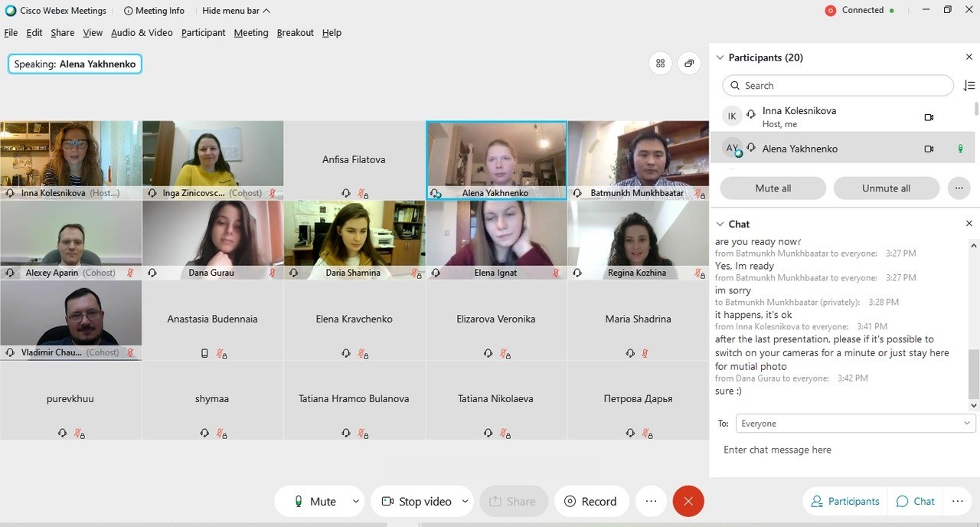Open the grid layout view icon
Screen dimensions: 980x527
pos(660,64)
